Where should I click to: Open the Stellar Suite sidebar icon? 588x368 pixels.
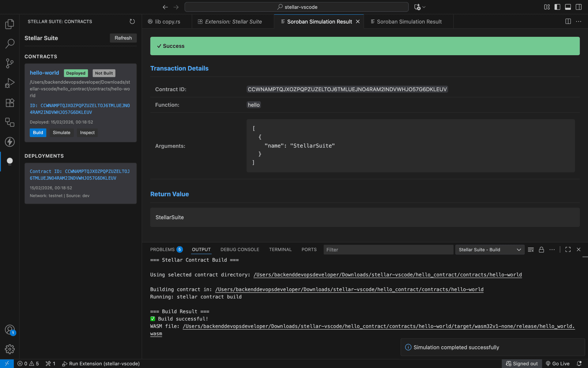pyautogui.click(x=9, y=161)
